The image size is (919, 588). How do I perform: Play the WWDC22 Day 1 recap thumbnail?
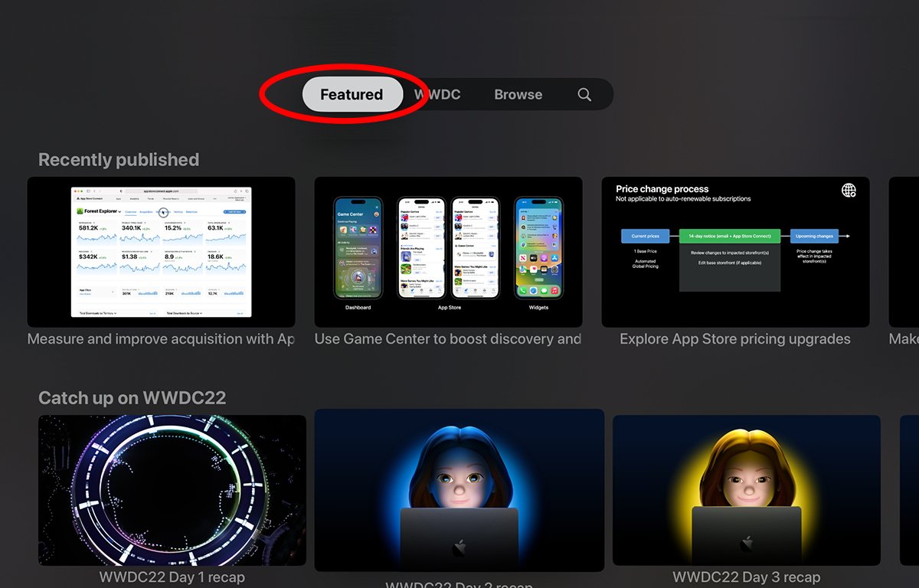172,490
